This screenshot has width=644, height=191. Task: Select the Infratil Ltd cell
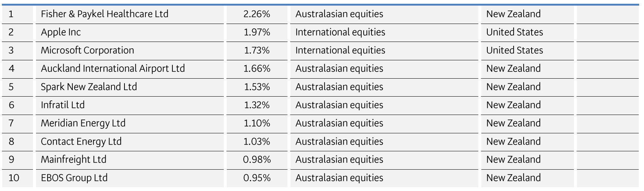tap(63, 105)
